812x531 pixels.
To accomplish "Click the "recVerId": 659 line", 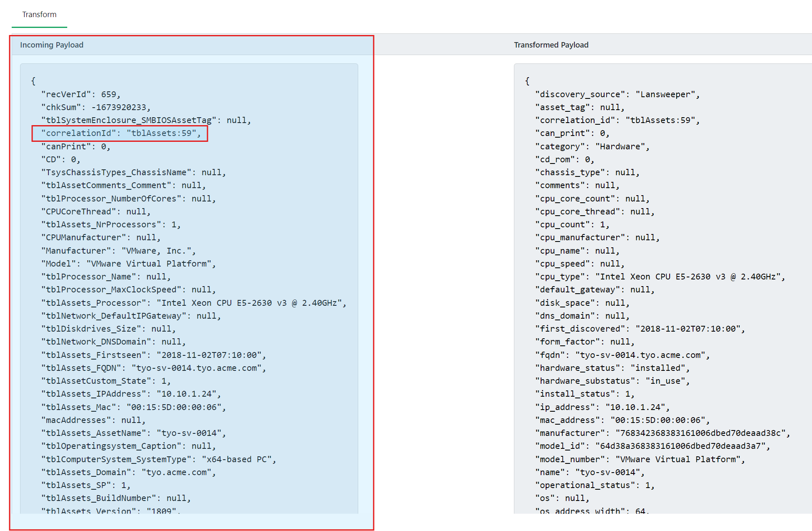I will click(81, 94).
